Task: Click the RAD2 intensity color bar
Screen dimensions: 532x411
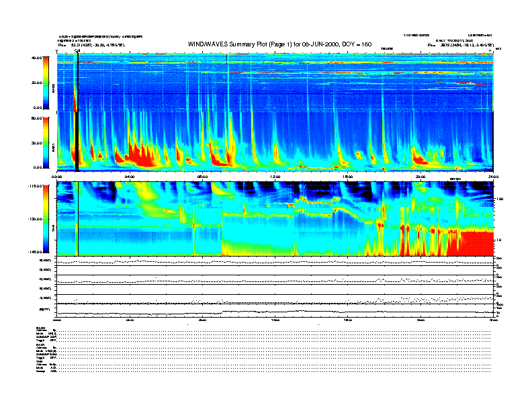Action: [x=46, y=83]
